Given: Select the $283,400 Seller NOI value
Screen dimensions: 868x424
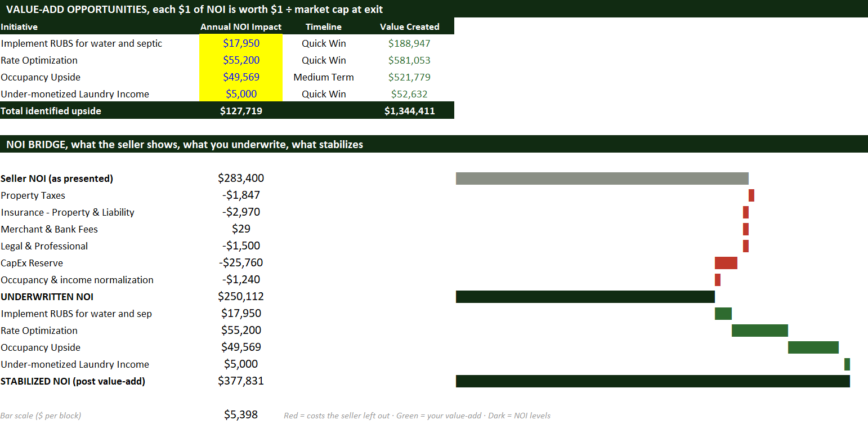Looking at the screenshot, I should [x=241, y=178].
